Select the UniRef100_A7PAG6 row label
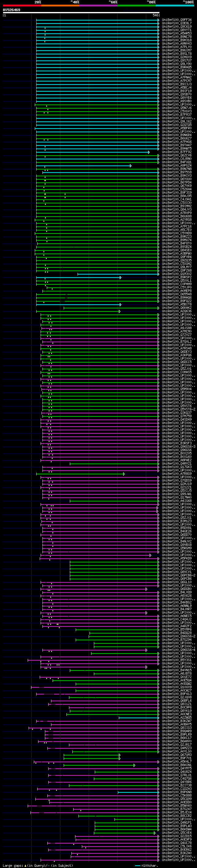Viewport: 197px width, 868px height. click(177, 142)
